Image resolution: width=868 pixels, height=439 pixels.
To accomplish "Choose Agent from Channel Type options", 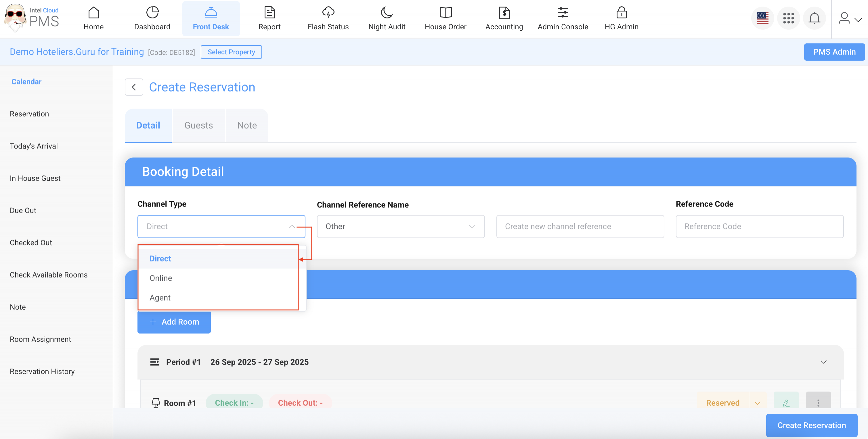I will click(x=160, y=298).
